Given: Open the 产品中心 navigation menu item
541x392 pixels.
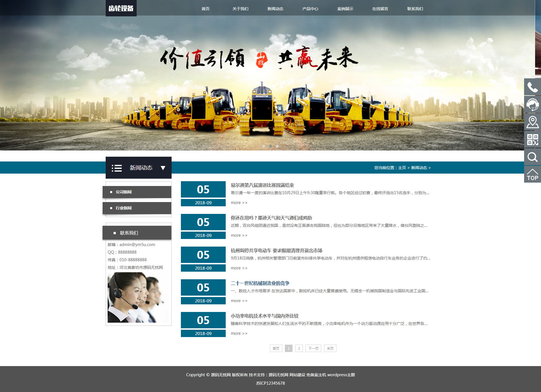Looking at the screenshot, I should (310, 9).
